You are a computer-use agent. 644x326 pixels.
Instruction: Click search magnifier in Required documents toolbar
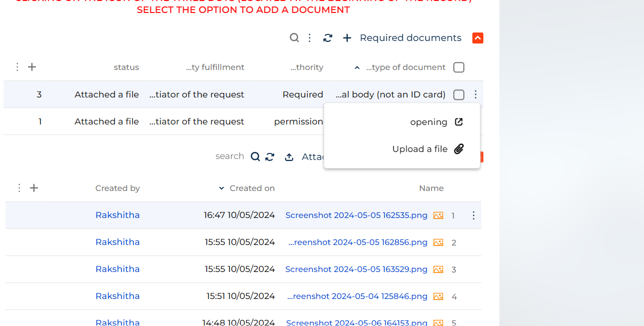294,37
